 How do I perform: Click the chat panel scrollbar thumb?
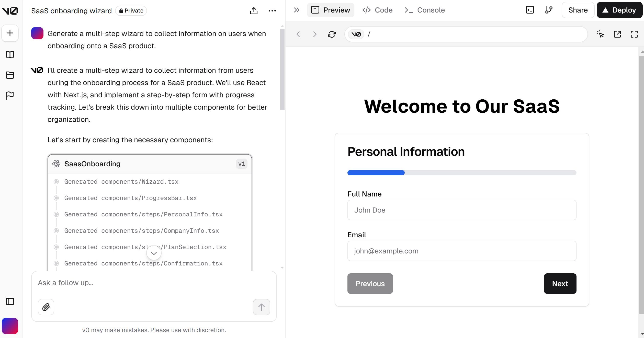pyautogui.click(x=282, y=69)
